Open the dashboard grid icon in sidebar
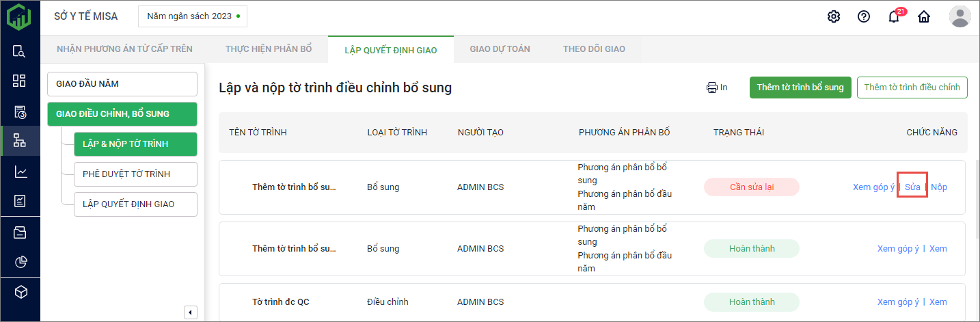This screenshot has height=322, width=980. click(20, 81)
